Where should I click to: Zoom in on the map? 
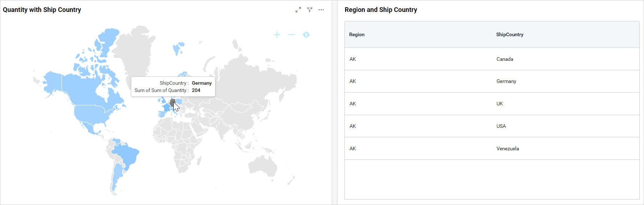tap(277, 35)
